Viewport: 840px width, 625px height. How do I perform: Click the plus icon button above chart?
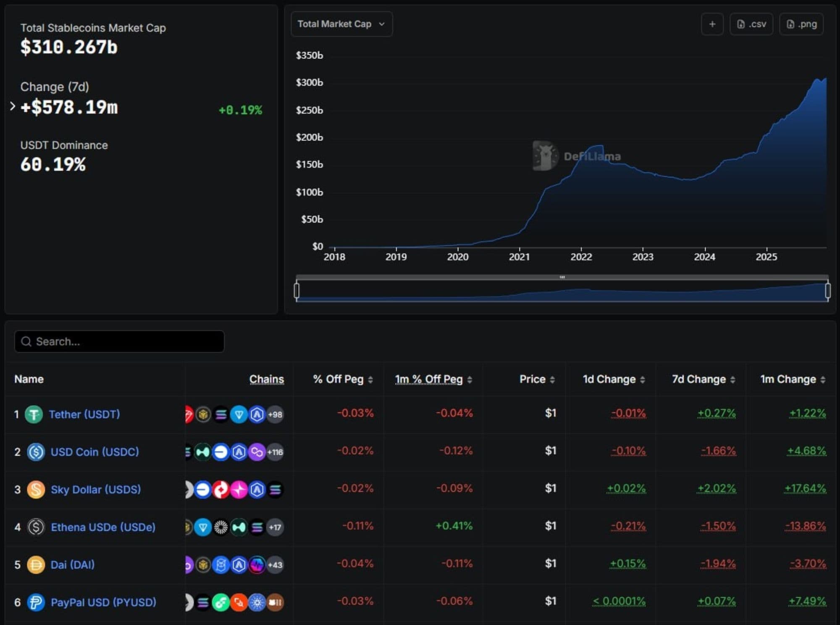712,24
